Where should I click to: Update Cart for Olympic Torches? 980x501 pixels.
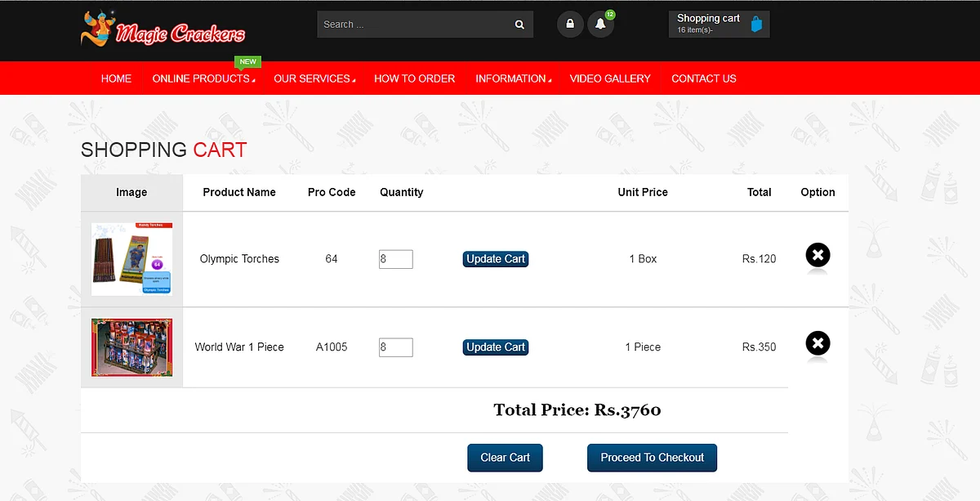496,259
